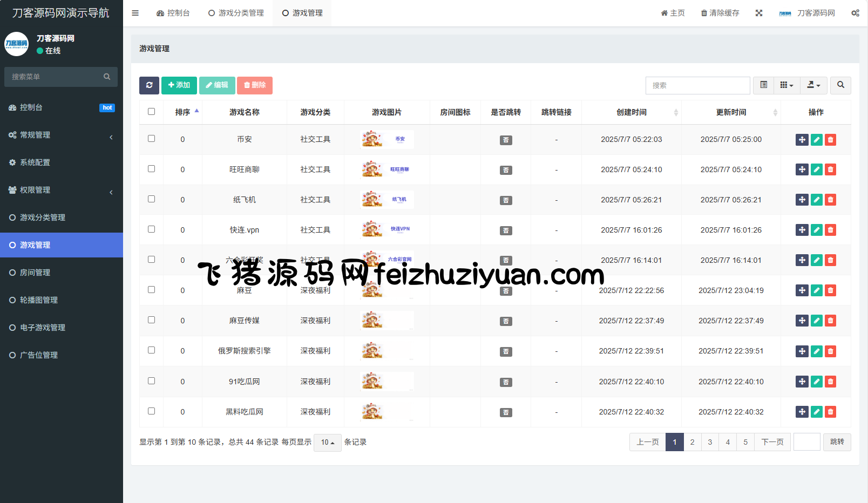Check the checkbox for the 币安 row
Image resolution: width=868 pixels, height=503 pixels.
tap(151, 139)
